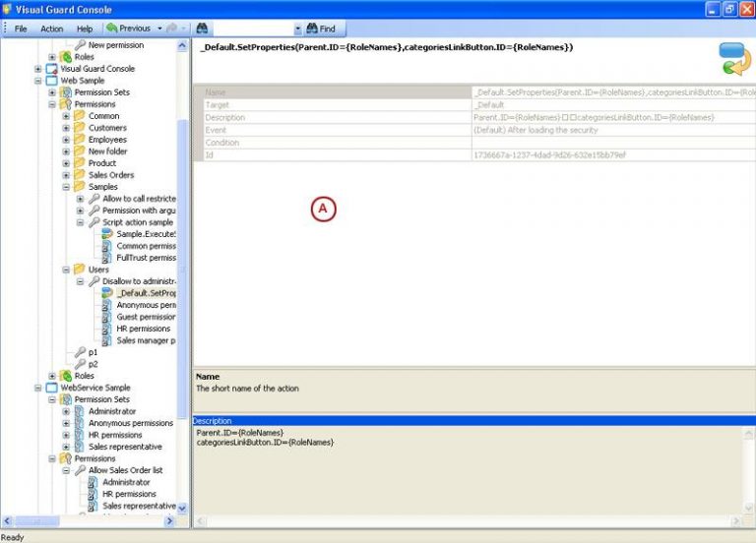
Task: Open the File menu
Action: coord(21,29)
